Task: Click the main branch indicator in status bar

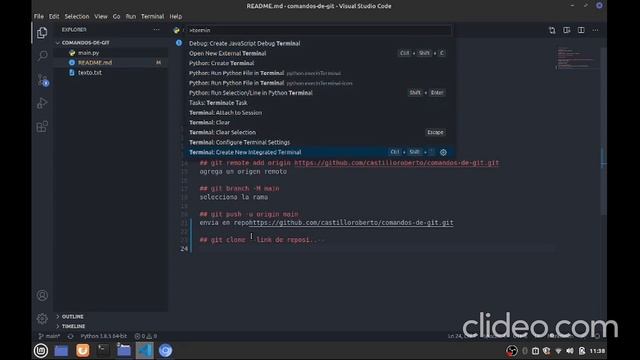Action: tap(49, 336)
